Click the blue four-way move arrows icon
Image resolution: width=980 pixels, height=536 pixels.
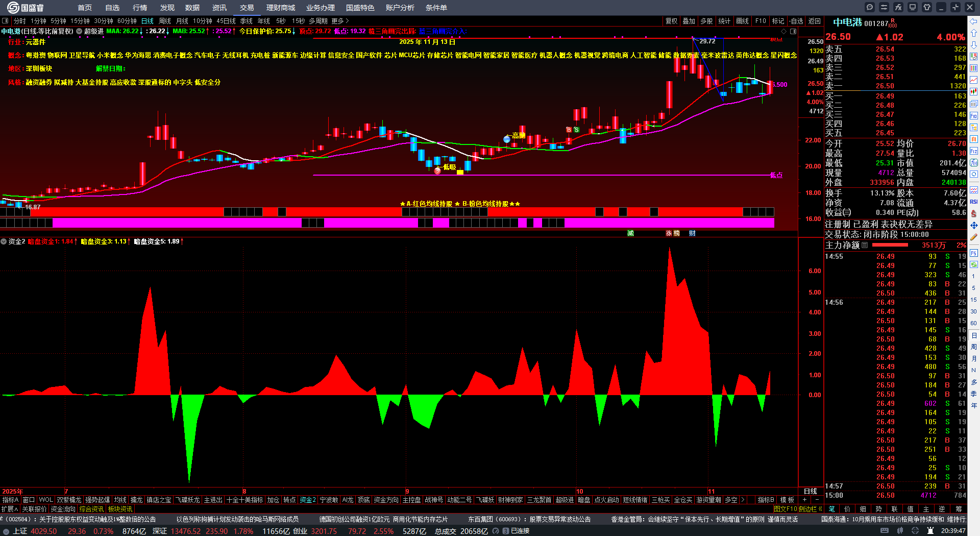coord(974,225)
